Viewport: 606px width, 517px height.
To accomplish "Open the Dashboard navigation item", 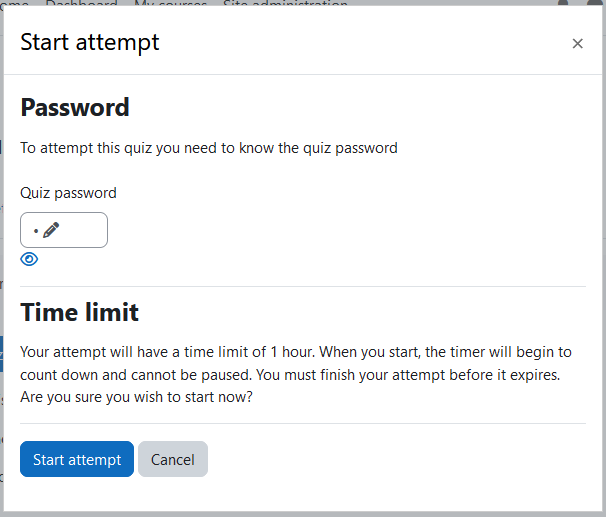I will [82, 3].
